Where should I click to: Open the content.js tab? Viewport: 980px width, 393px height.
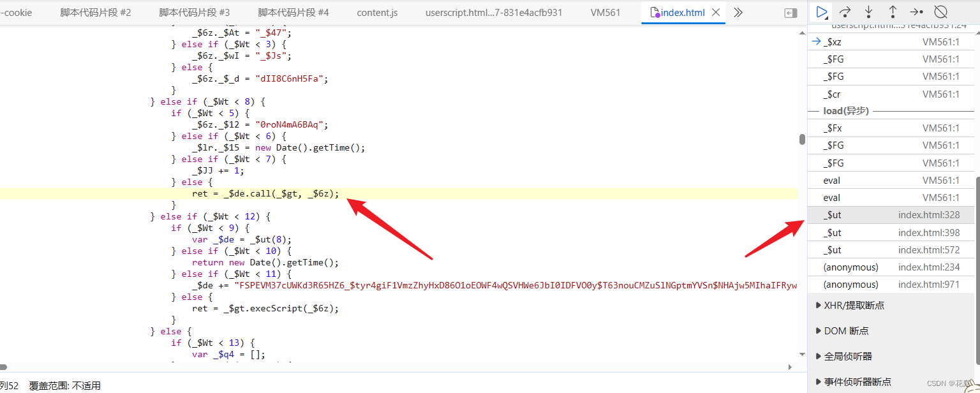click(377, 12)
